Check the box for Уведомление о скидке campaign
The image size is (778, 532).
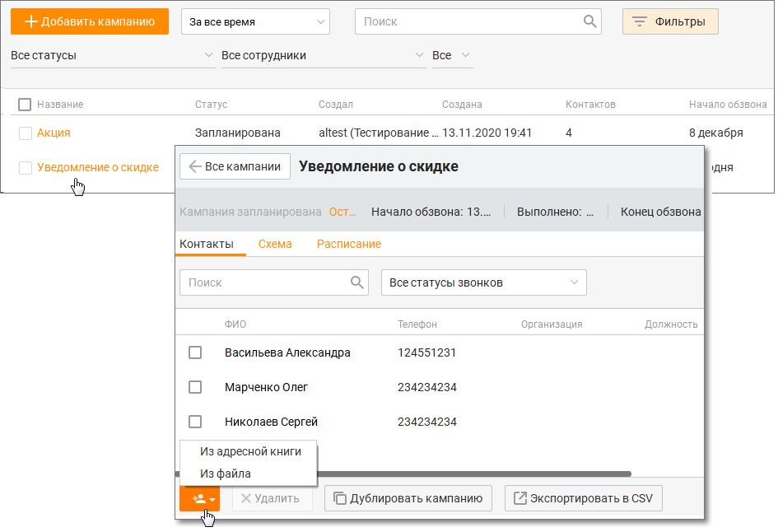[26, 168]
